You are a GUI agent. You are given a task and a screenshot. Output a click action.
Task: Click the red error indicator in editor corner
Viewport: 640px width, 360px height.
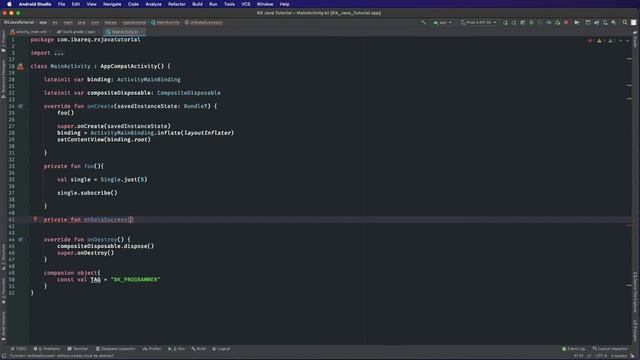[591, 41]
